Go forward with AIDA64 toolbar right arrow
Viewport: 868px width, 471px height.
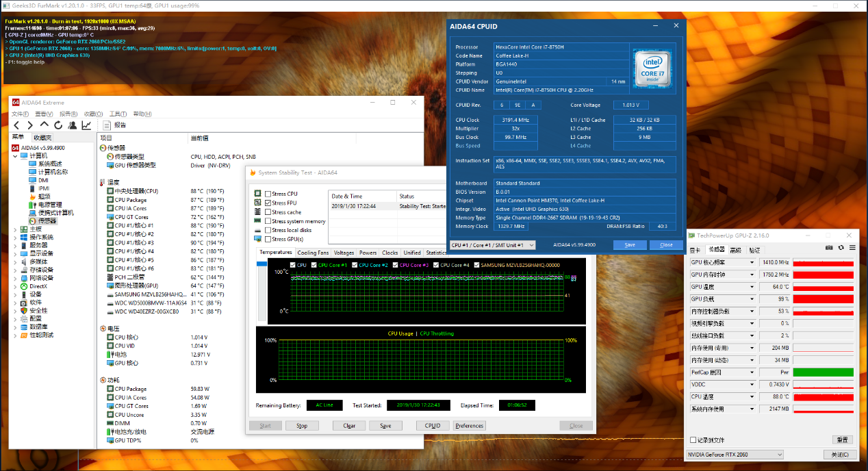29,125
